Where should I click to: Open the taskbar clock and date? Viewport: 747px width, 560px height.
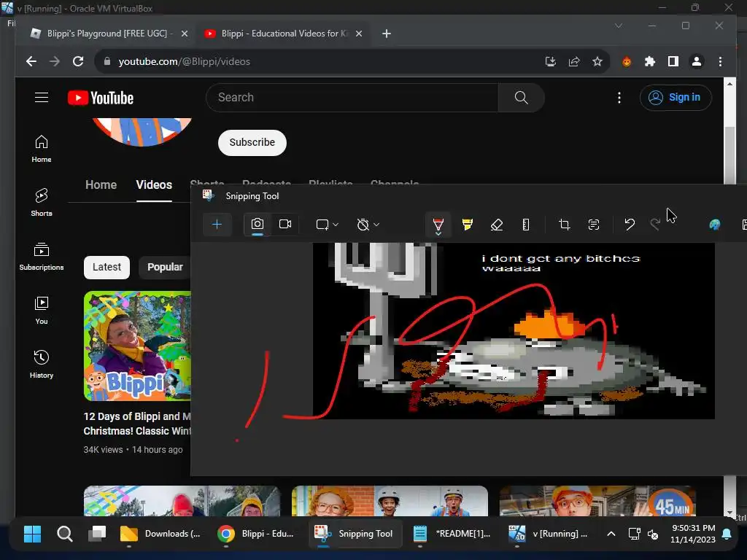(x=693, y=534)
